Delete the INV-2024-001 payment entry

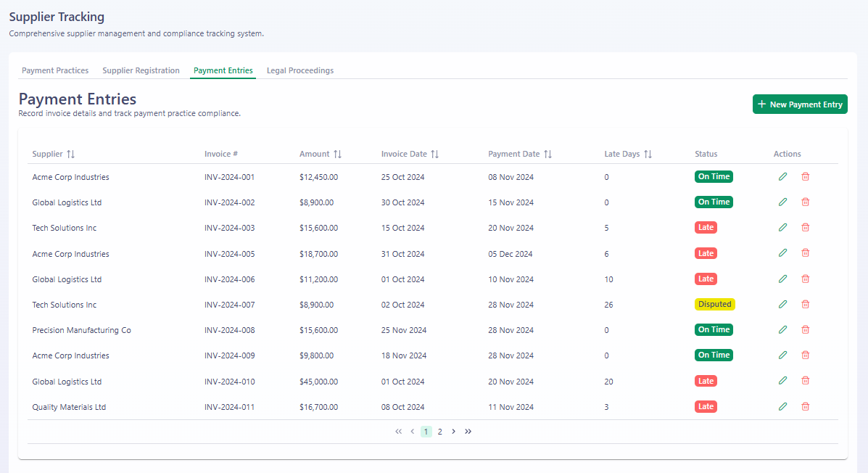point(806,177)
